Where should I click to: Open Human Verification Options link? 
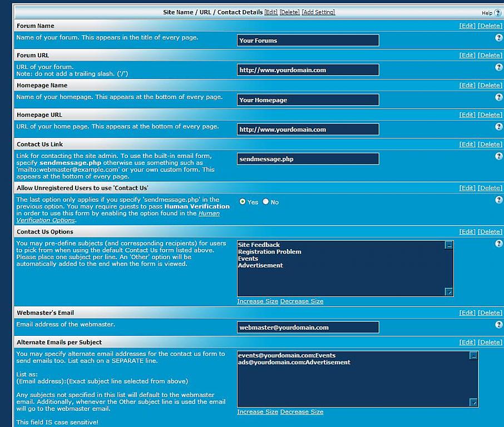[x=209, y=213]
